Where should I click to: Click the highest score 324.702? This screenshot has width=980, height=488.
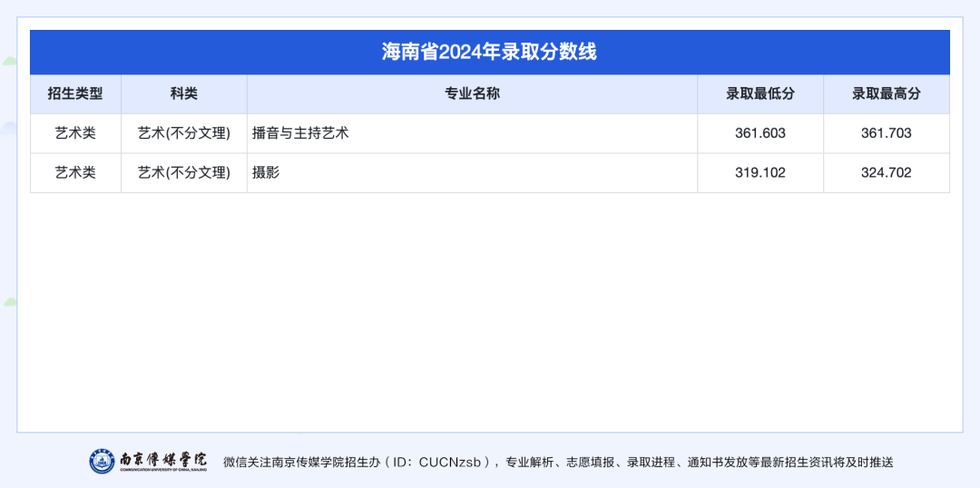tap(887, 172)
